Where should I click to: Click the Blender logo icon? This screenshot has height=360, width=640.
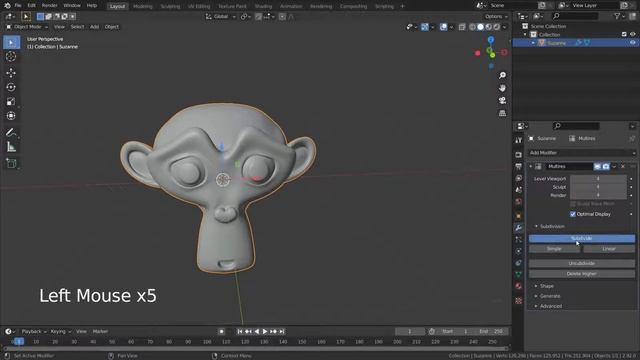pyautogui.click(x=7, y=6)
